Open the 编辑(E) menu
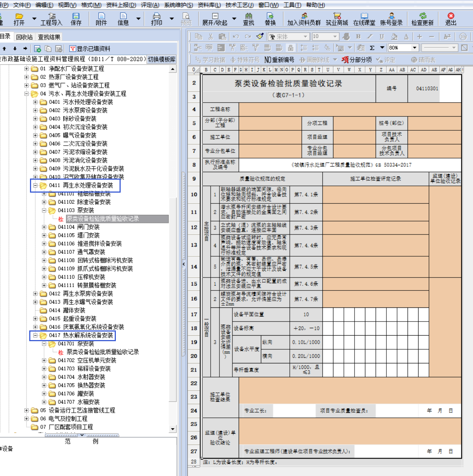473x476 pixels. point(44,5)
